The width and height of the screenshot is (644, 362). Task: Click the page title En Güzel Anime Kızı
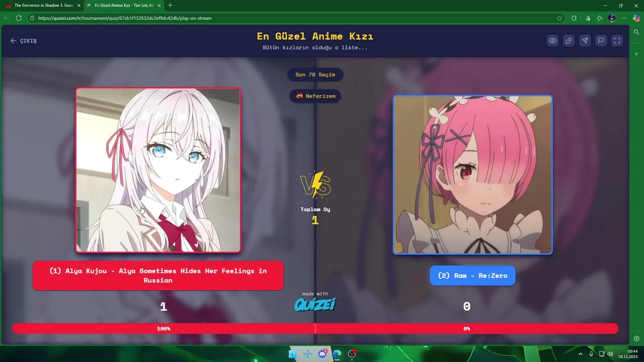click(315, 36)
